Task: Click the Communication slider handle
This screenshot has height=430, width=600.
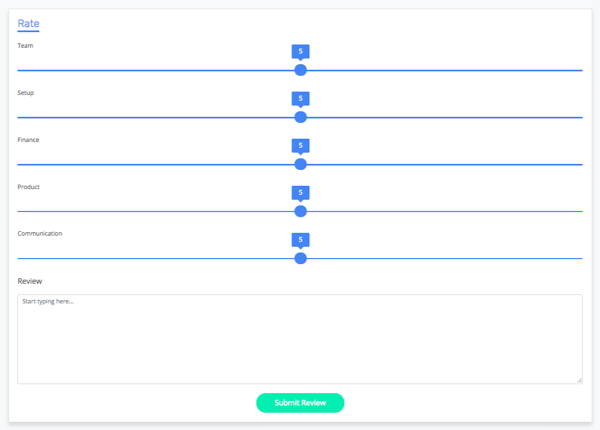Action: point(300,258)
